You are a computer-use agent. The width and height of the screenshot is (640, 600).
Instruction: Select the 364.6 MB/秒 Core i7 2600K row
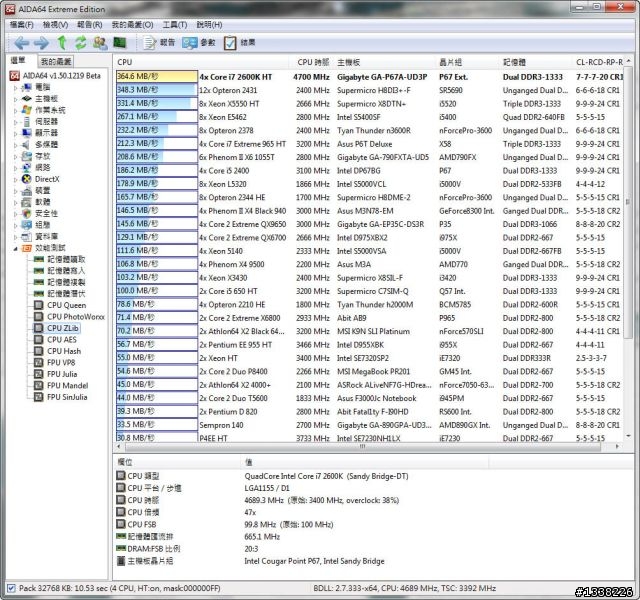pos(369,77)
